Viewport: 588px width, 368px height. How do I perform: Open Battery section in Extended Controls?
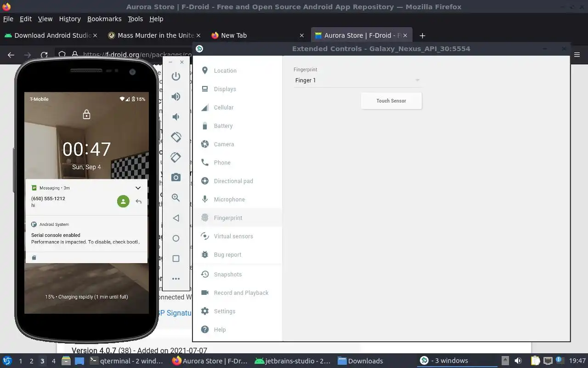[237, 126]
